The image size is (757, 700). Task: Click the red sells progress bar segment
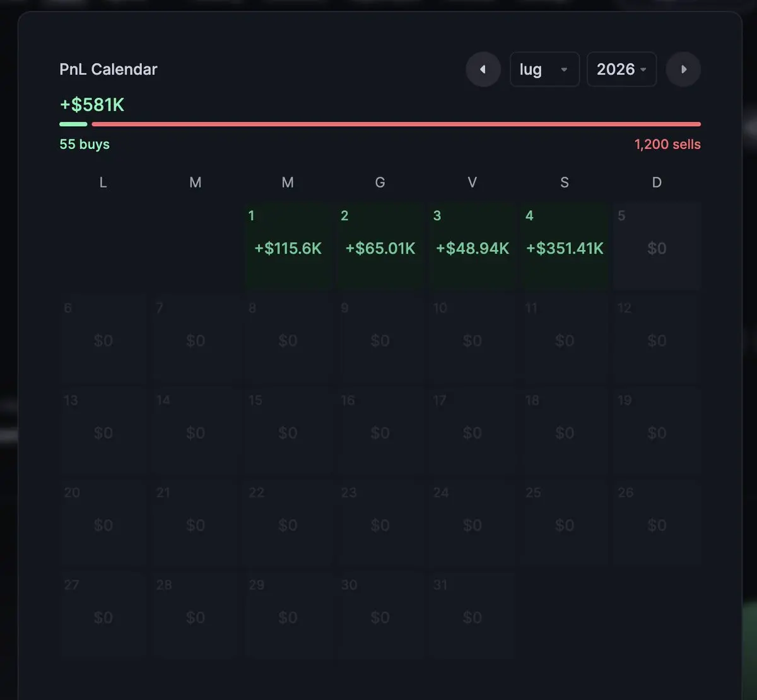(x=396, y=124)
